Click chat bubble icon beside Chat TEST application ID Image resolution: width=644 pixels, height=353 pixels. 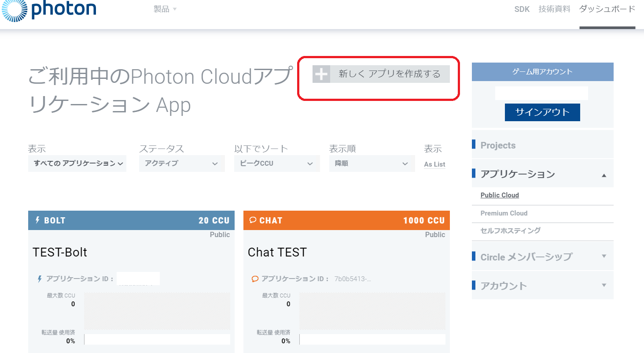click(255, 279)
